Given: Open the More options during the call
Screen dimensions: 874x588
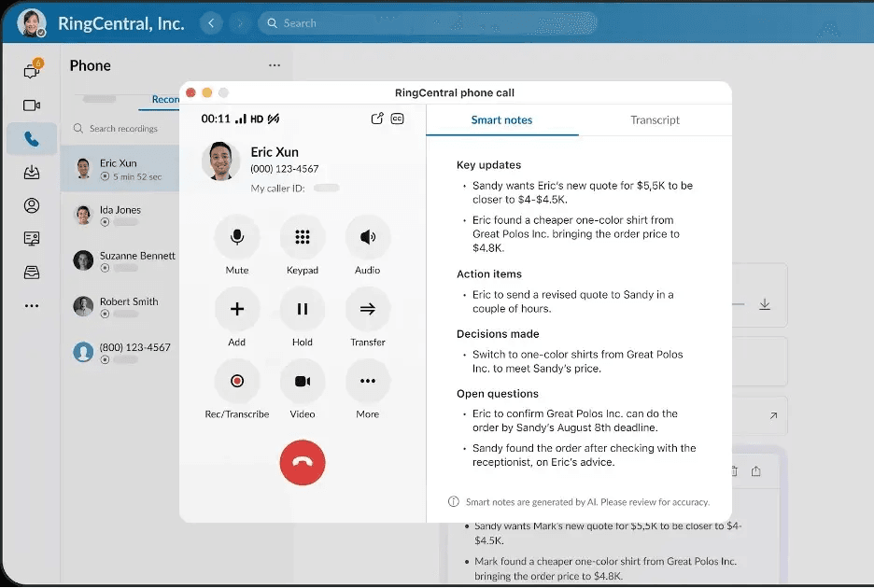Looking at the screenshot, I should coord(367,382).
